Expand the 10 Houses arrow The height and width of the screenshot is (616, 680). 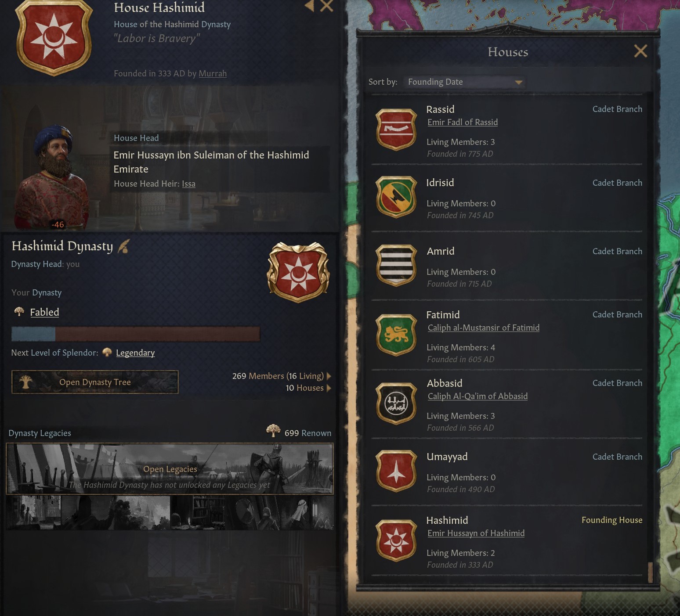coord(329,388)
